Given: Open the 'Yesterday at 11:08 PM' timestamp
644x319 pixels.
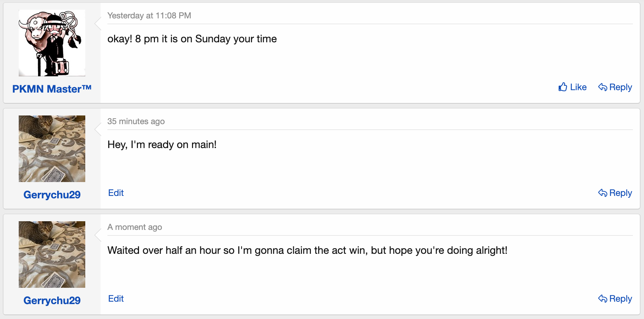Looking at the screenshot, I should coord(149,16).
